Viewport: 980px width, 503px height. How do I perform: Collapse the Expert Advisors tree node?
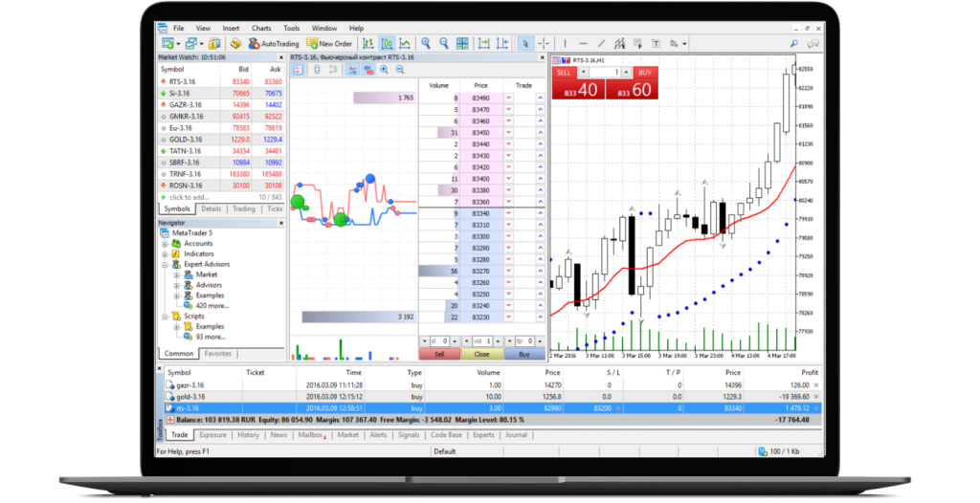pos(165,264)
